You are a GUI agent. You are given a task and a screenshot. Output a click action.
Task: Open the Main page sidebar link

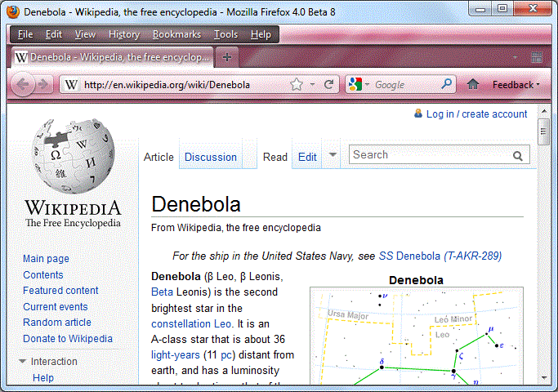(x=47, y=259)
